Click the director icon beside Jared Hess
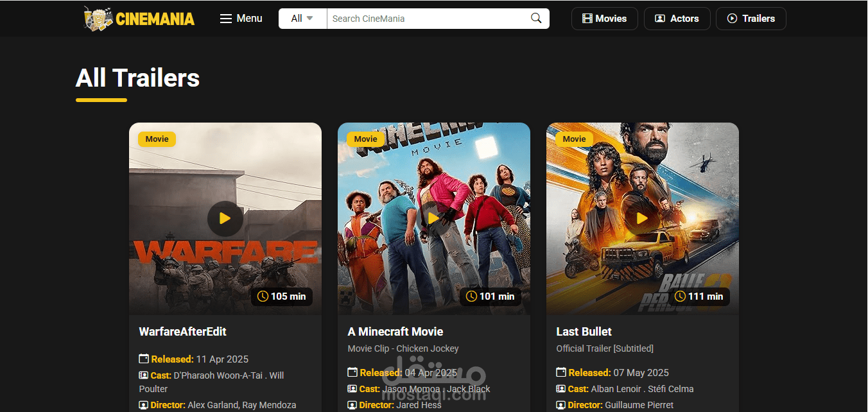This screenshot has height=412, width=868. tap(352, 405)
